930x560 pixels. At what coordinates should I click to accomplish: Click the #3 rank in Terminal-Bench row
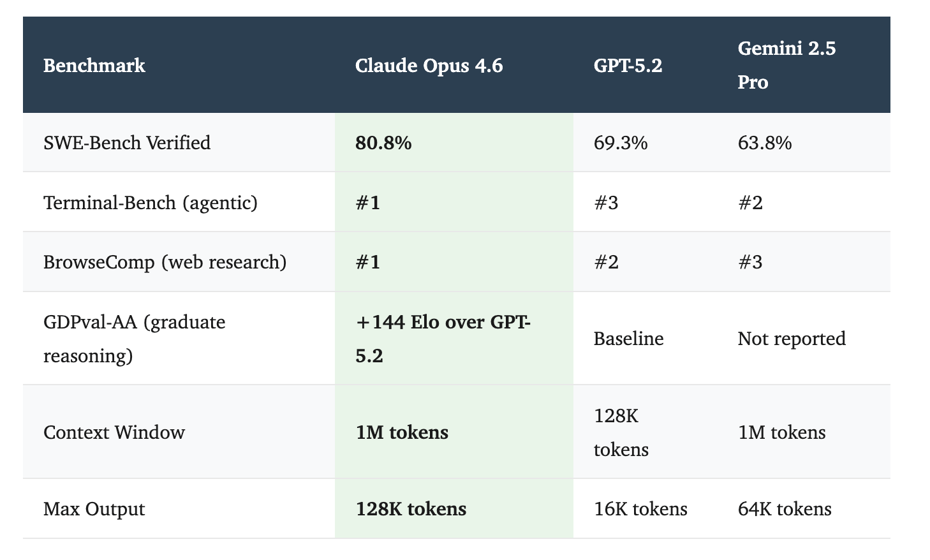(x=606, y=202)
